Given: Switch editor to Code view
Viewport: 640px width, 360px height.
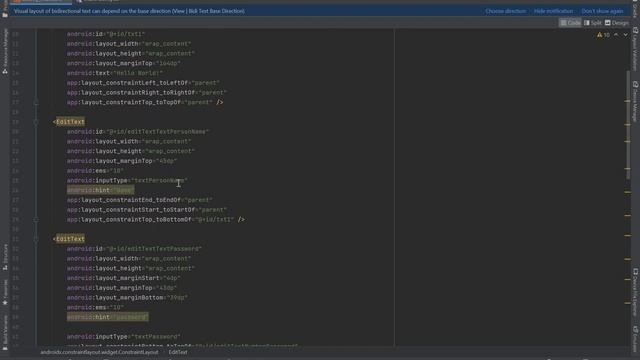Looking at the screenshot, I should tap(570, 23).
